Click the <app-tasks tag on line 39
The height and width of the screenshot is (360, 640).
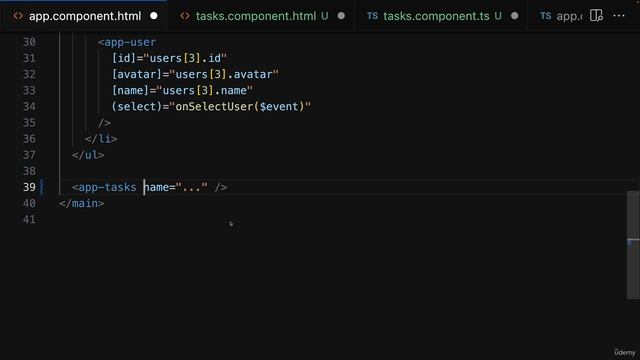point(104,187)
